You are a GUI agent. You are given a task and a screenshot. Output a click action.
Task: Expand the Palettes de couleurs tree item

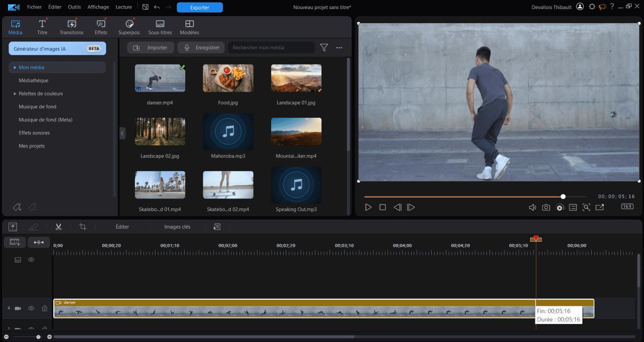15,94
